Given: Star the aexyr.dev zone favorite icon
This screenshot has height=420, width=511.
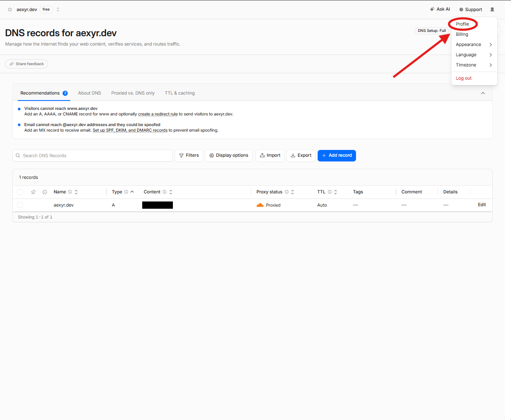Looking at the screenshot, I should [10, 9].
